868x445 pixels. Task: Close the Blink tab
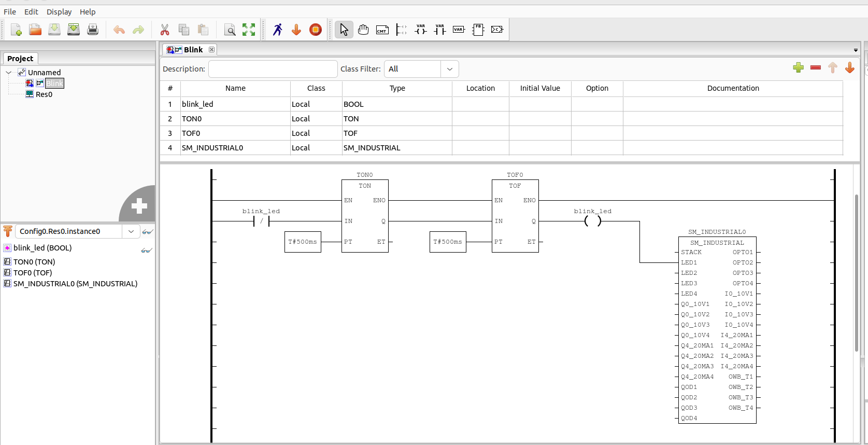pyautogui.click(x=211, y=50)
